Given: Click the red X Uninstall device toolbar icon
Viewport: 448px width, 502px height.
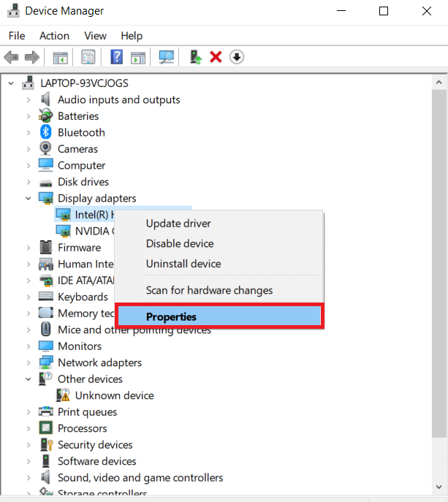Looking at the screenshot, I should click(x=216, y=57).
